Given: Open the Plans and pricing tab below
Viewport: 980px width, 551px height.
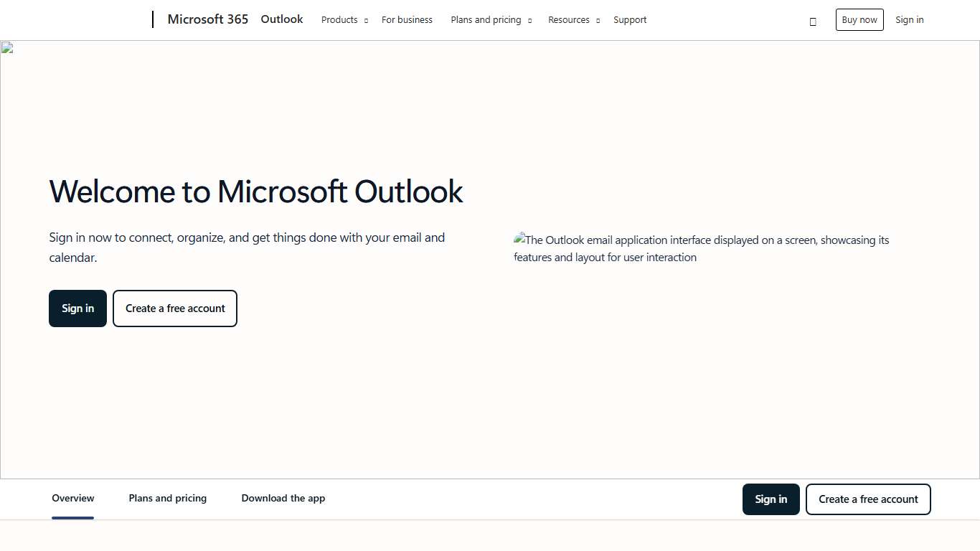Looking at the screenshot, I should (167, 498).
